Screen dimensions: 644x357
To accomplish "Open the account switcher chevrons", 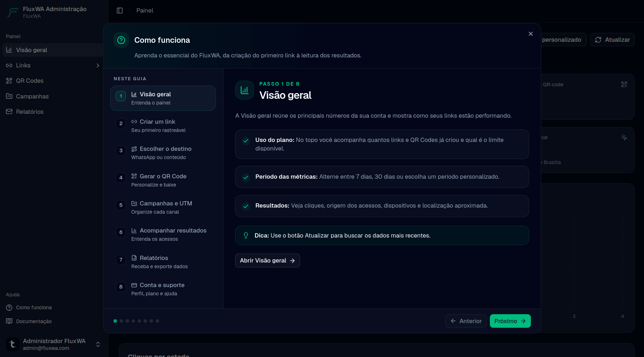I will 98,344.
